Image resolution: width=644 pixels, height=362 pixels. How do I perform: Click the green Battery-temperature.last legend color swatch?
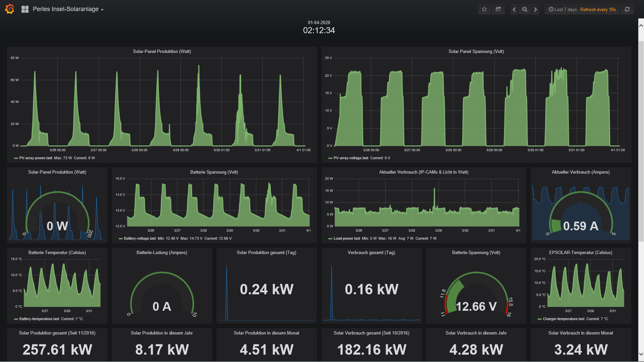16,319
